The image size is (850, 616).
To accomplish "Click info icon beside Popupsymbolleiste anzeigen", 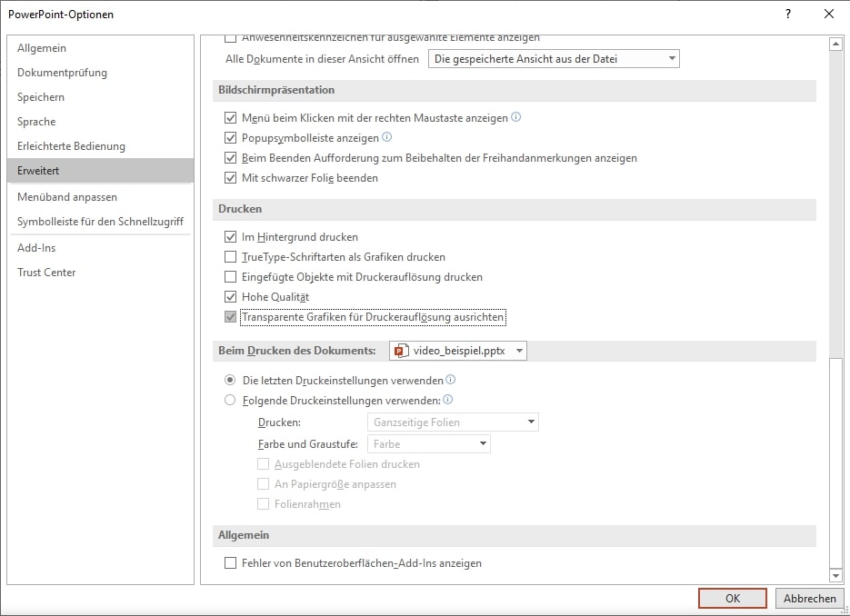I will (386, 137).
